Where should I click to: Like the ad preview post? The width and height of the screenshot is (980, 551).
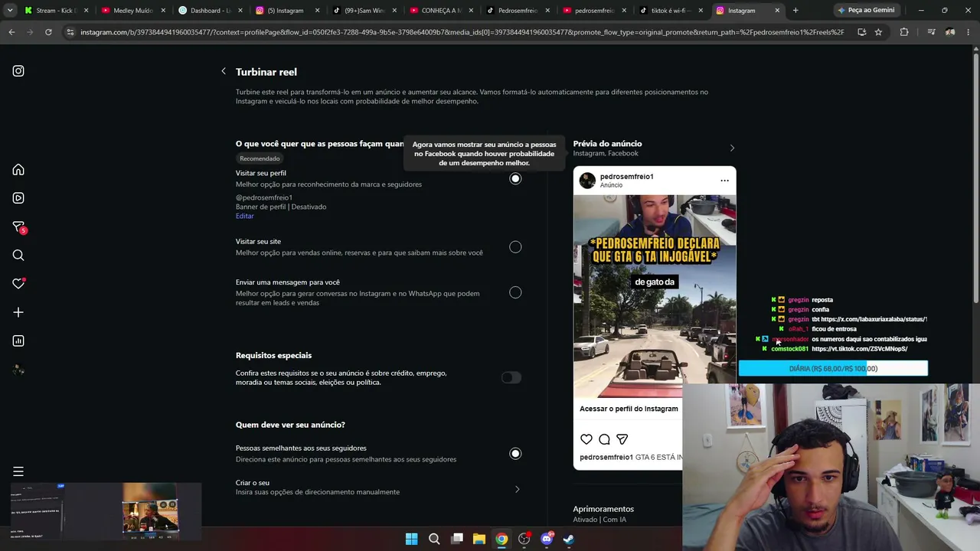[x=586, y=439]
